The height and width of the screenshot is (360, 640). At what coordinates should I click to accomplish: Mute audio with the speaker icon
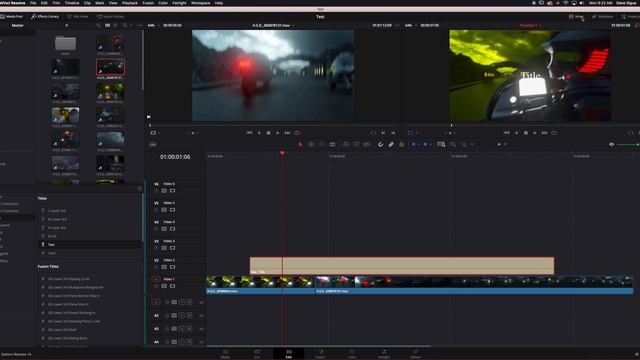point(611,144)
